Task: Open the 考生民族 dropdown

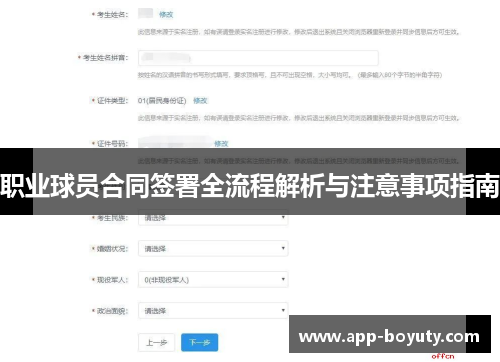Action: (213, 218)
